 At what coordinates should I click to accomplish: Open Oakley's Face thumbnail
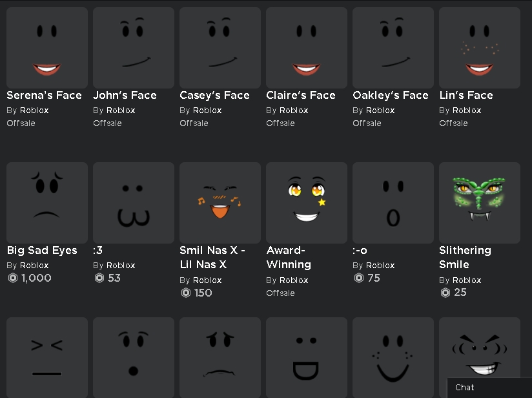393,48
